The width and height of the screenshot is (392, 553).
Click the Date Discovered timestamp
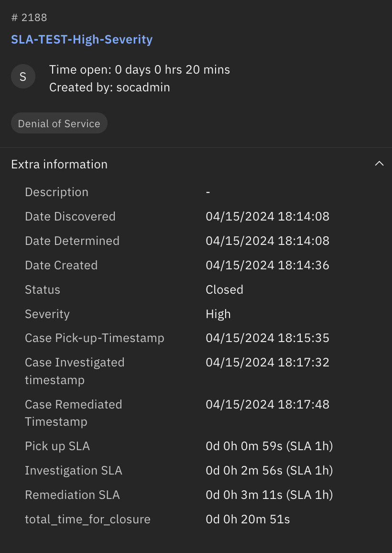pyautogui.click(x=268, y=216)
